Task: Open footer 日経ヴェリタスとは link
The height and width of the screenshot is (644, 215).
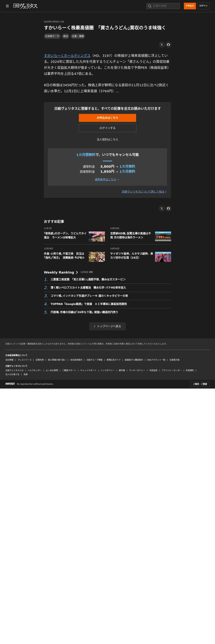Action: (15, 370)
